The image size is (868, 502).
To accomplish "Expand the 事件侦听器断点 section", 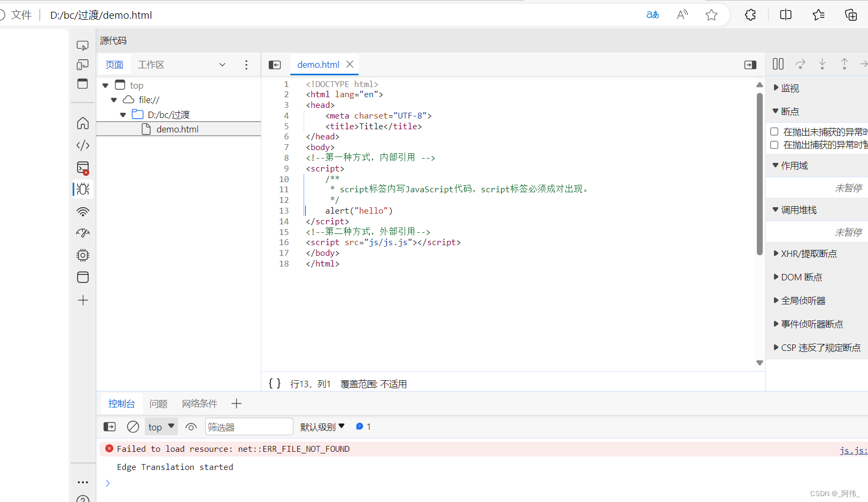I will tap(808, 324).
